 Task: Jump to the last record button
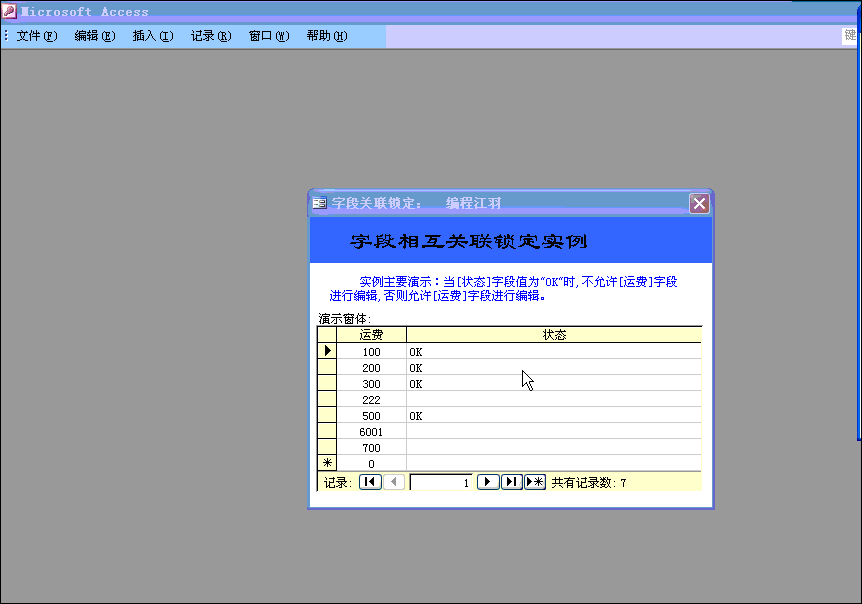(x=511, y=482)
